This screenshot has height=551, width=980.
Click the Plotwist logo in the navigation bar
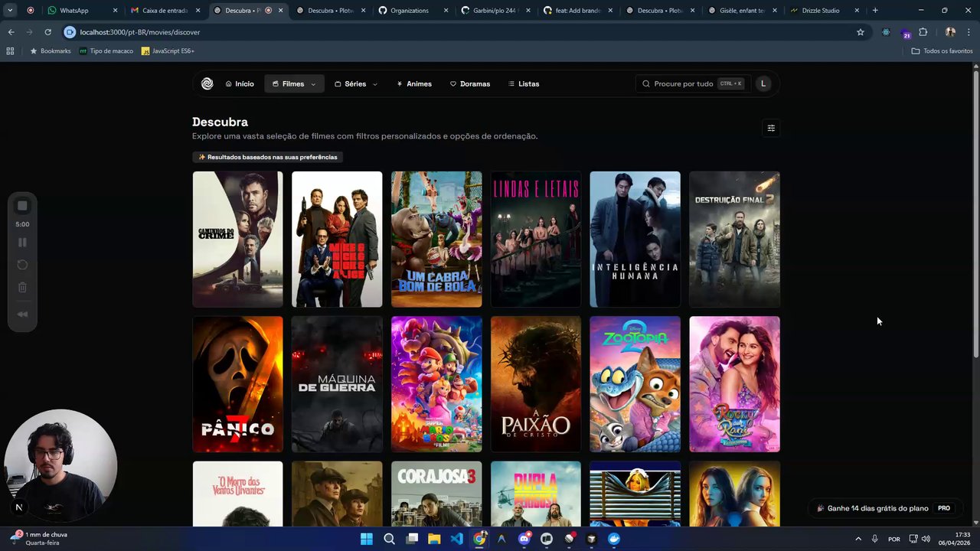[x=207, y=84]
